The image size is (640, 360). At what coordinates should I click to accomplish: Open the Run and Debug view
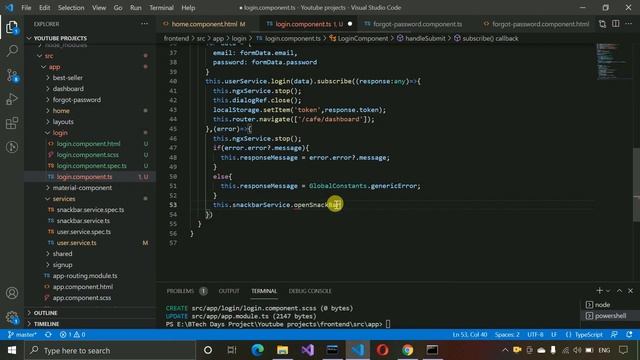coord(12,99)
